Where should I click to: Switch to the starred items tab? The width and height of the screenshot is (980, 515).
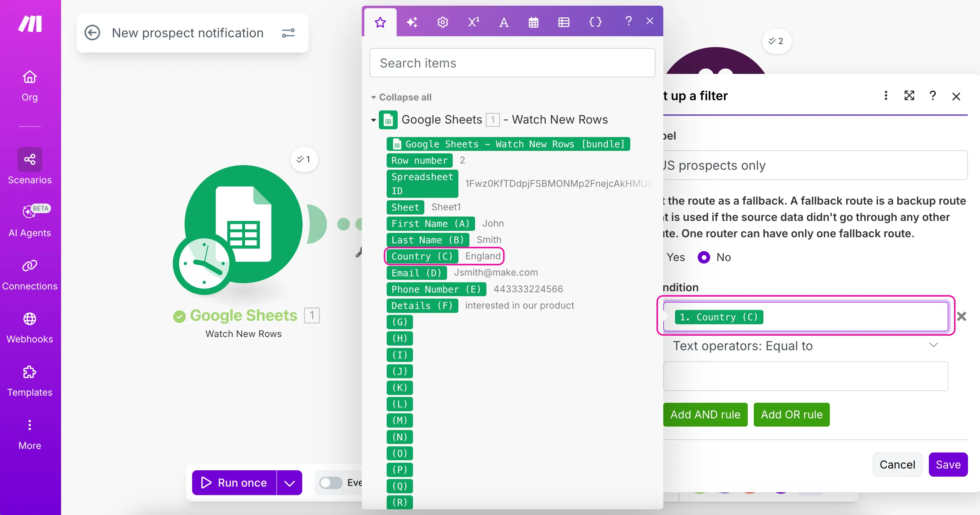[x=380, y=22]
